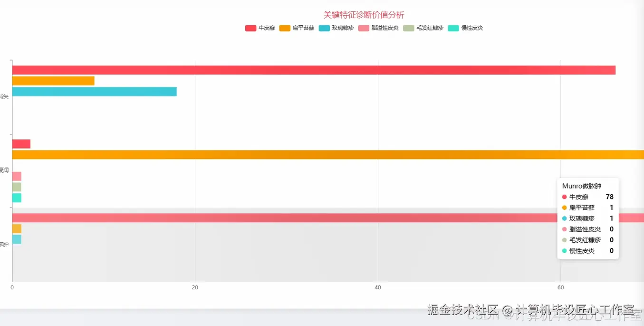
Task: Toggle the 毛发红糠疹 legend series
Action: [423, 28]
